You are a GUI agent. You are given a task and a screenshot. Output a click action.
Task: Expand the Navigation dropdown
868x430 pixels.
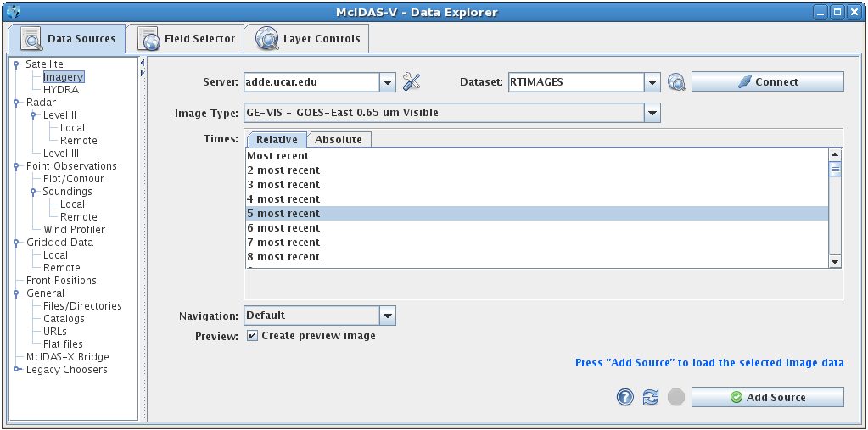pos(388,316)
